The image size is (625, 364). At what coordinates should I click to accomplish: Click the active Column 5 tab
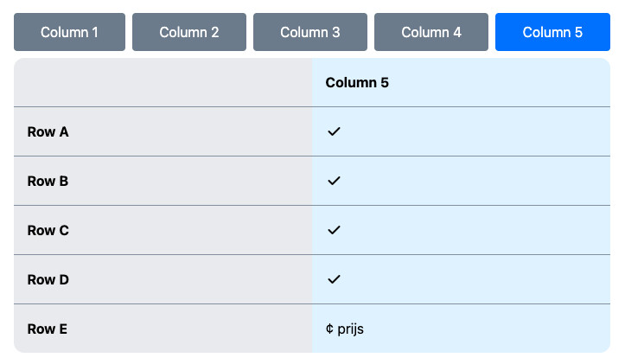click(x=552, y=33)
